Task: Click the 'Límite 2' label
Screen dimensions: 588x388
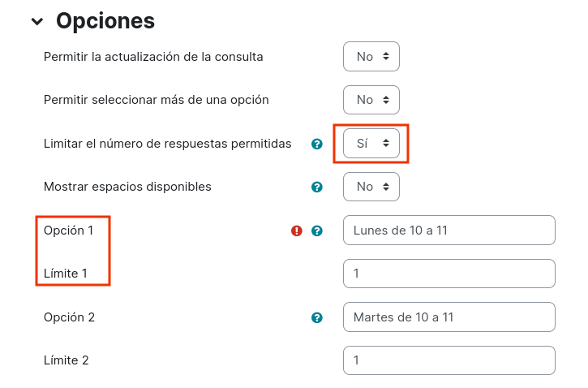Action: (x=66, y=360)
